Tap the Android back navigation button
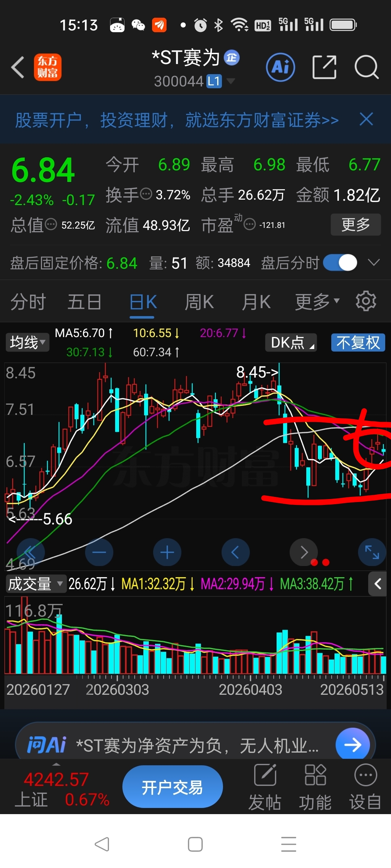The height and width of the screenshot is (868, 391). [102, 844]
